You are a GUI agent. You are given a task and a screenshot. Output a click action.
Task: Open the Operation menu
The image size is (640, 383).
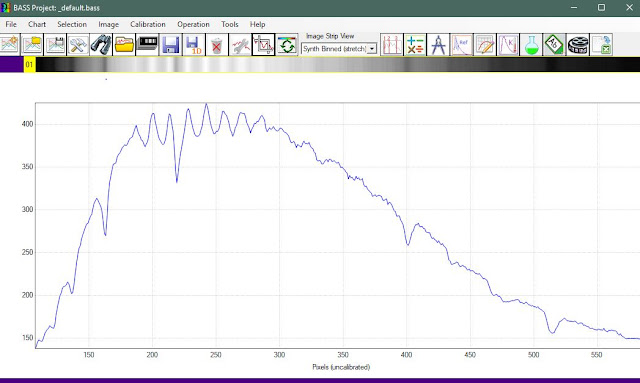pyautogui.click(x=193, y=24)
